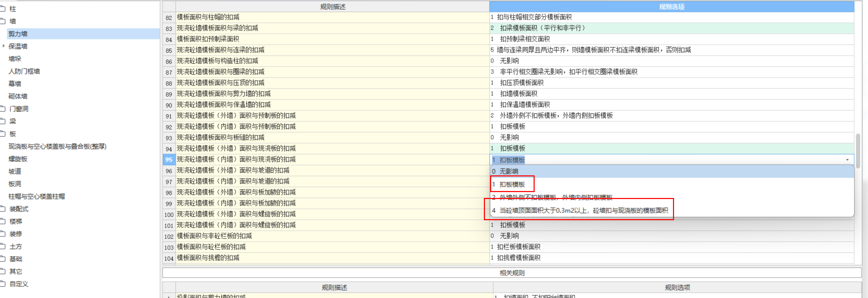Choose option 4 当砼墙顶面面积大于0.3m2以上
The height and width of the screenshot is (298, 868).
click(x=672, y=210)
